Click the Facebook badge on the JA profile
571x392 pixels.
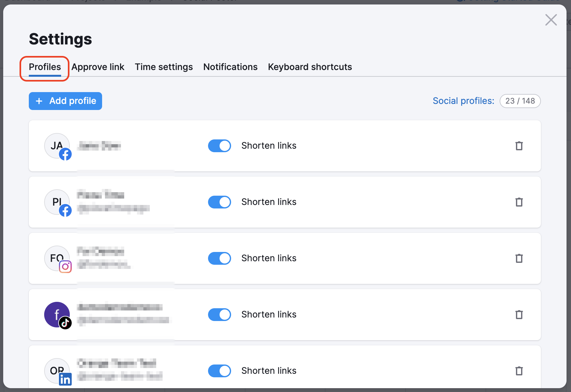[65, 154]
